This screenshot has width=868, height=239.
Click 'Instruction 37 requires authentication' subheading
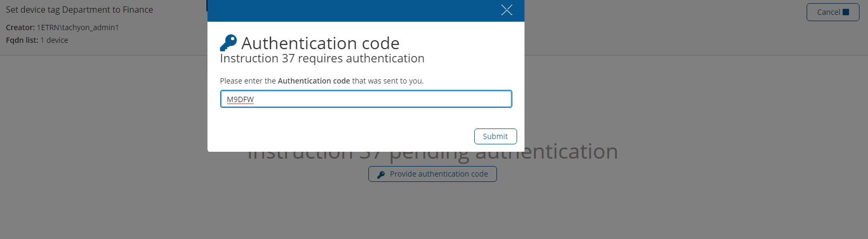click(x=322, y=59)
